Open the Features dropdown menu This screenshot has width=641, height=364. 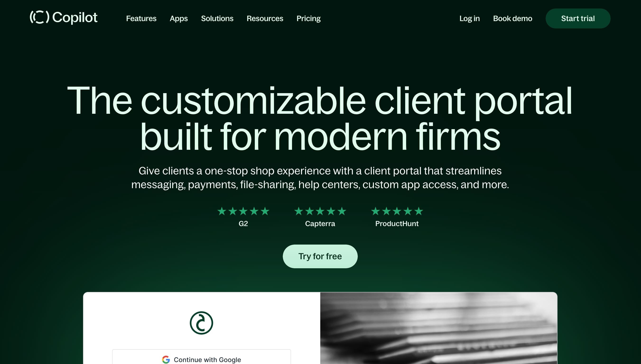pyautogui.click(x=141, y=18)
